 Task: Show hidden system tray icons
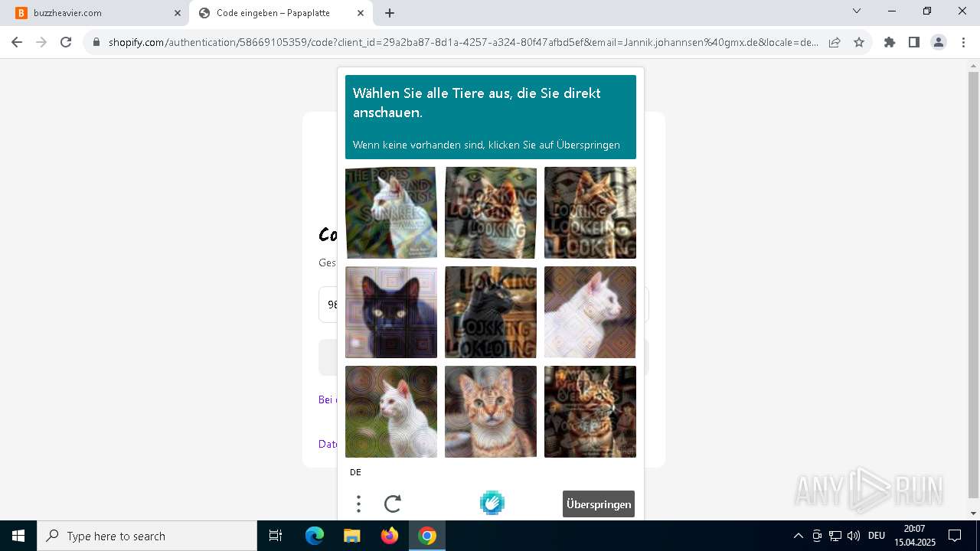[x=798, y=536]
